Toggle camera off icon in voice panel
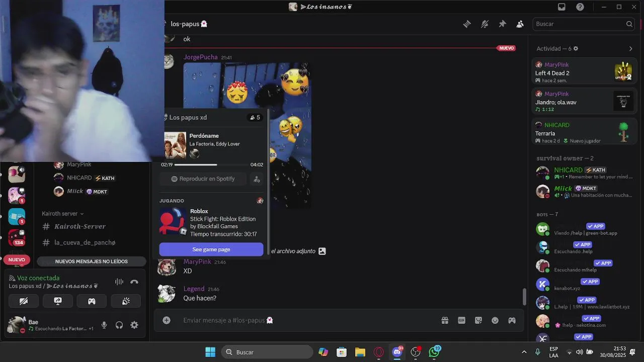 [x=24, y=301]
